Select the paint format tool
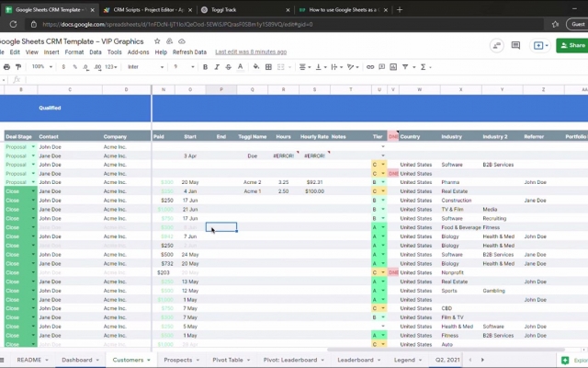The image size is (588, 368). pyautogui.click(x=18, y=67)
